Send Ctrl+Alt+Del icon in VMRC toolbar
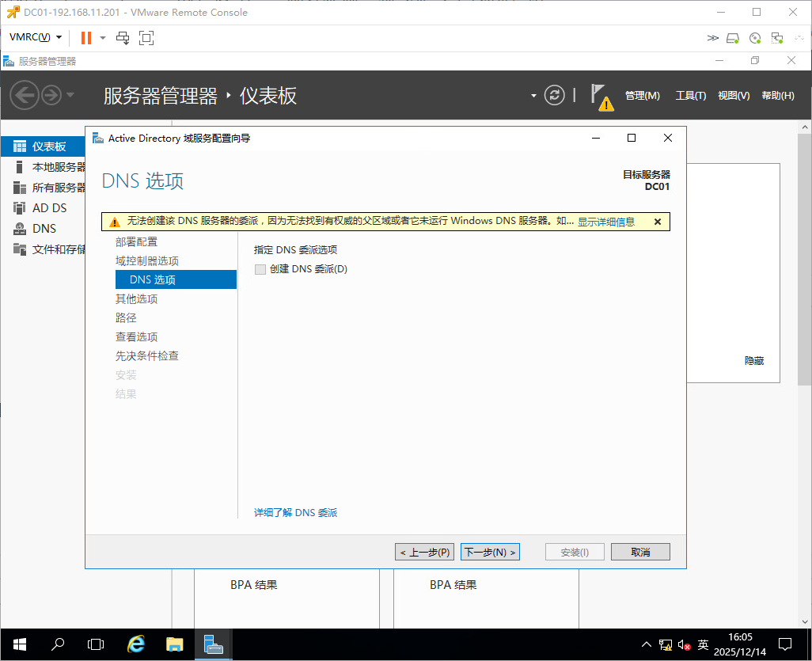This screenshot has width=812, height=661. coord(123,38)
